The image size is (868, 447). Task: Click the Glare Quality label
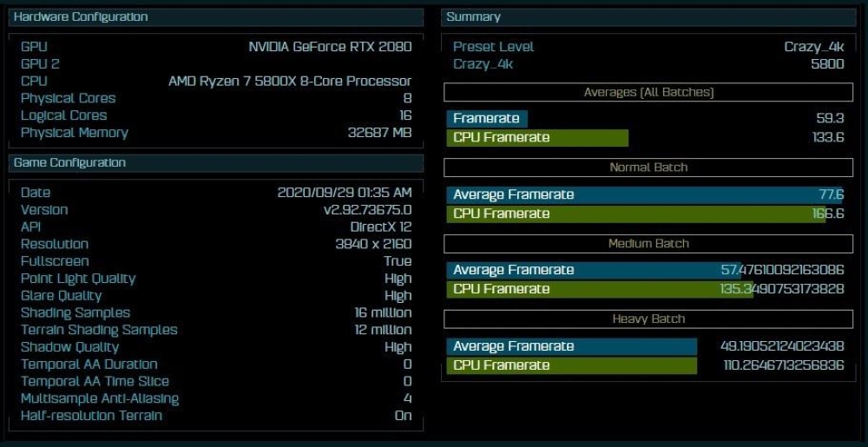point(62,295)
